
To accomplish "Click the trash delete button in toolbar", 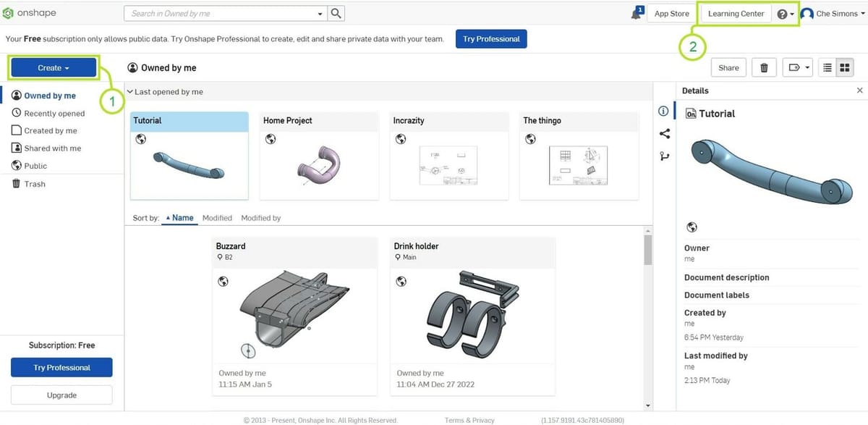I will [764, 67].
